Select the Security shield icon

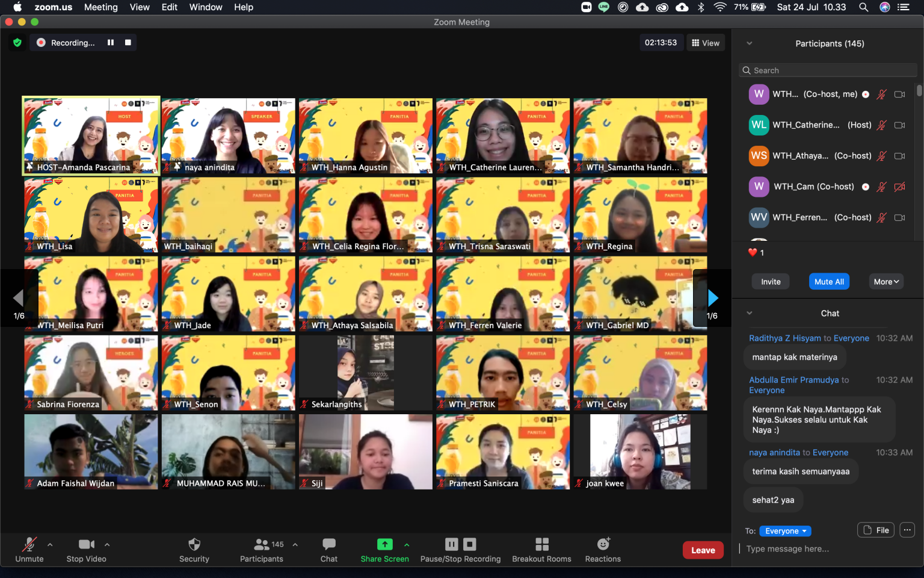(194, 545)
